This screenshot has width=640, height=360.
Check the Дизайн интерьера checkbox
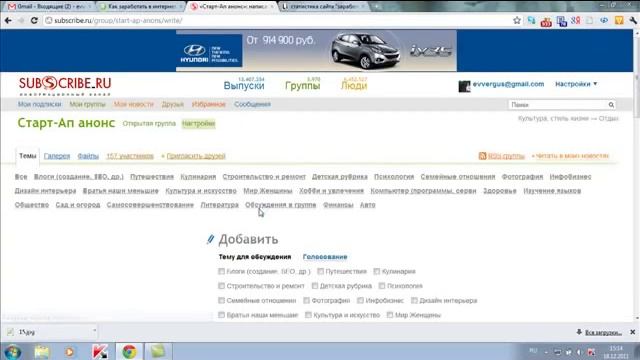[414, 301]
